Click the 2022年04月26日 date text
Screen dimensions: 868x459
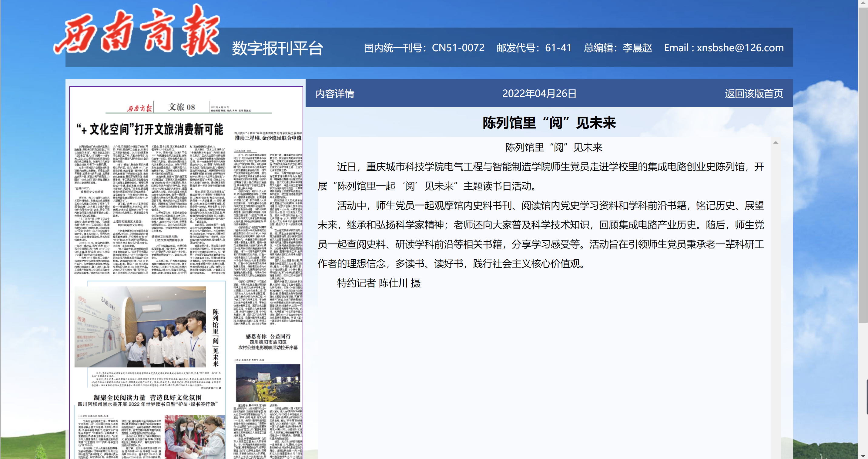tap(539, 94)
